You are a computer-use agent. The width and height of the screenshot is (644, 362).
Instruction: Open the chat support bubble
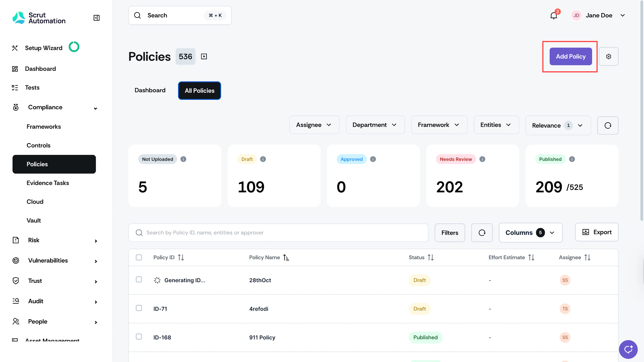628,349
